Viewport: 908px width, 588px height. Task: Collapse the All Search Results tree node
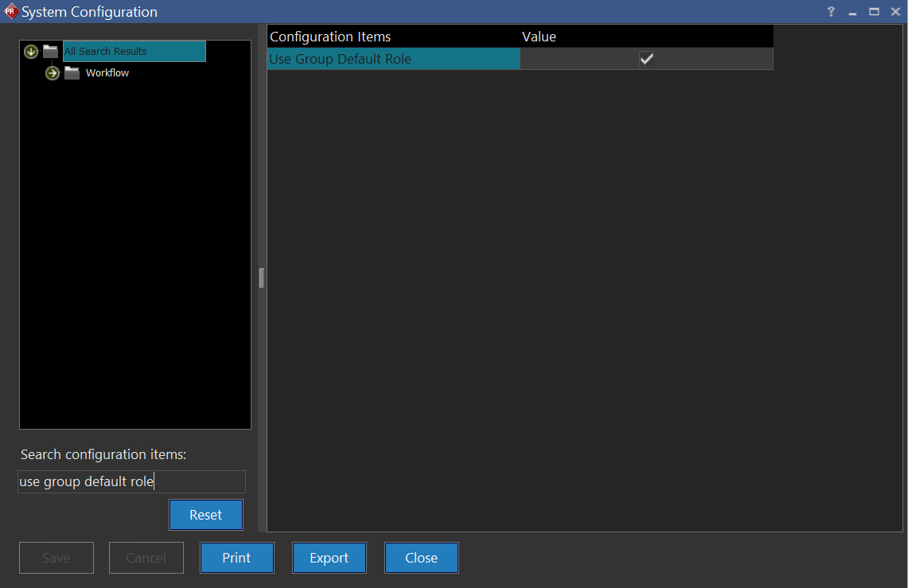pyautogui.click(x=31, y=52)
